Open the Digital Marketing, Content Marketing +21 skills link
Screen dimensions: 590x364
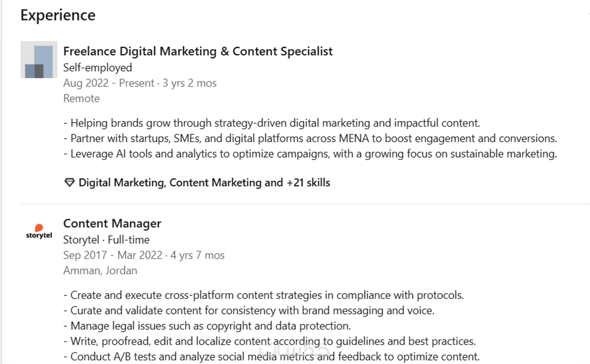coord(204,183)
